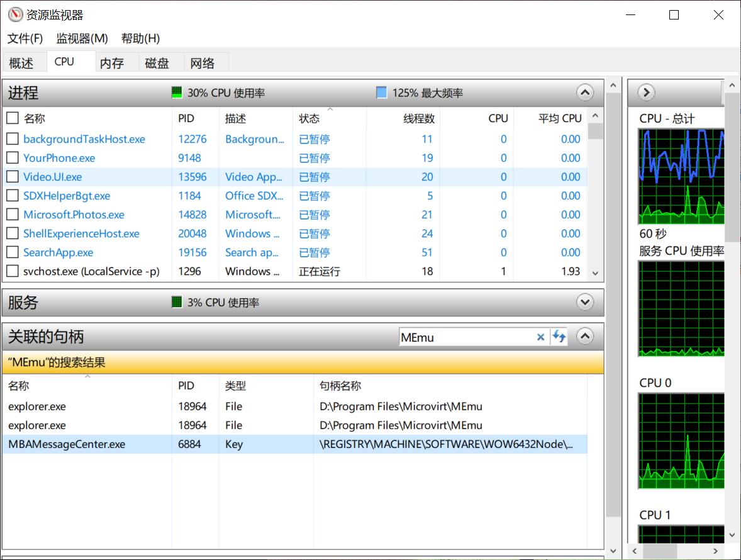
Task: Click the MEmu handle search input field
Action: click(465, 337)
